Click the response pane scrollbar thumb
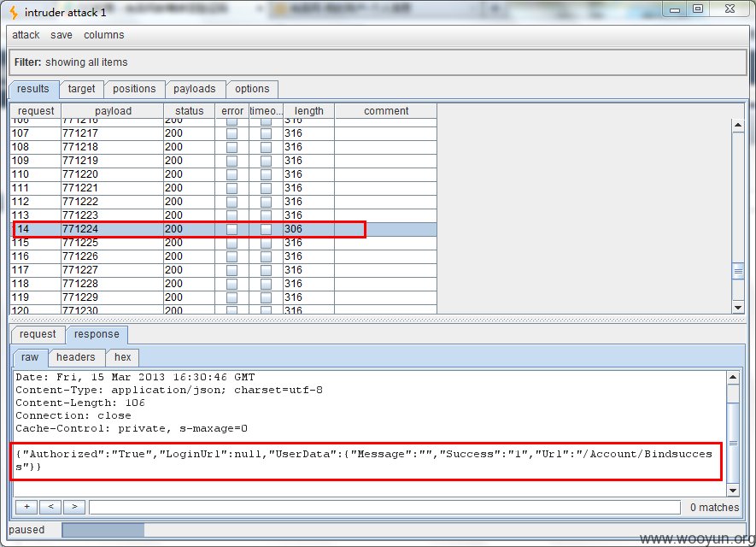 pyautogui.click(x=733, y=443)
